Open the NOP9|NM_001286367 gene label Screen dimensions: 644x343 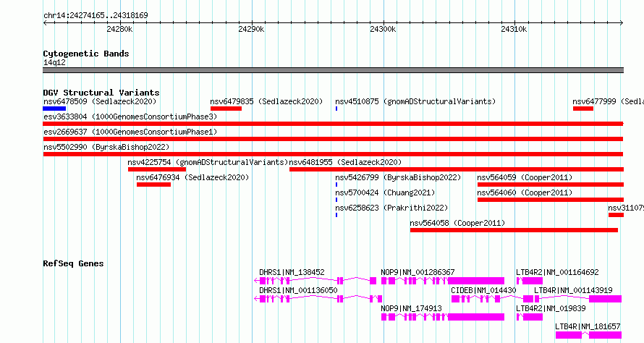coord(418,272)
